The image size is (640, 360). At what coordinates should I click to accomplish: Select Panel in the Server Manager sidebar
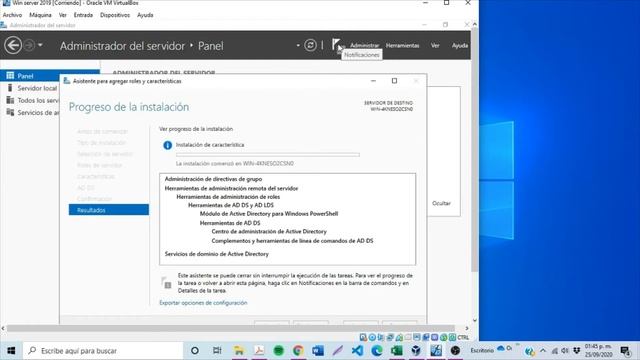[x=50, y=76]
